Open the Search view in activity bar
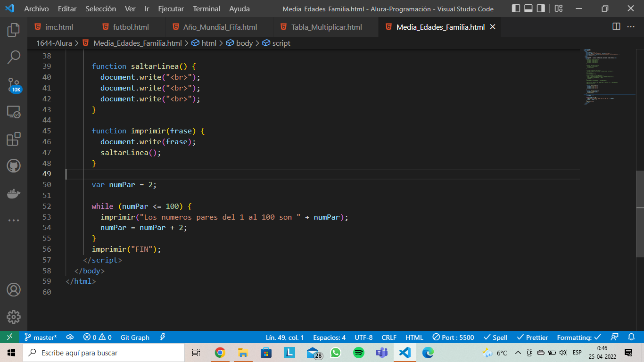Viewport: 644px width, 362px height. pyautogui.click(x=14, y=57)
